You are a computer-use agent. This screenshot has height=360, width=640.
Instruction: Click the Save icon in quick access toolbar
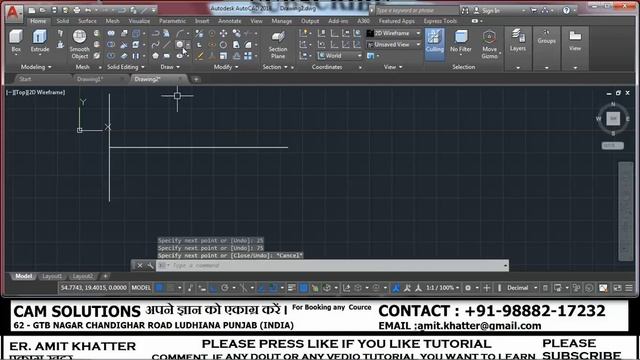[53, 10]
